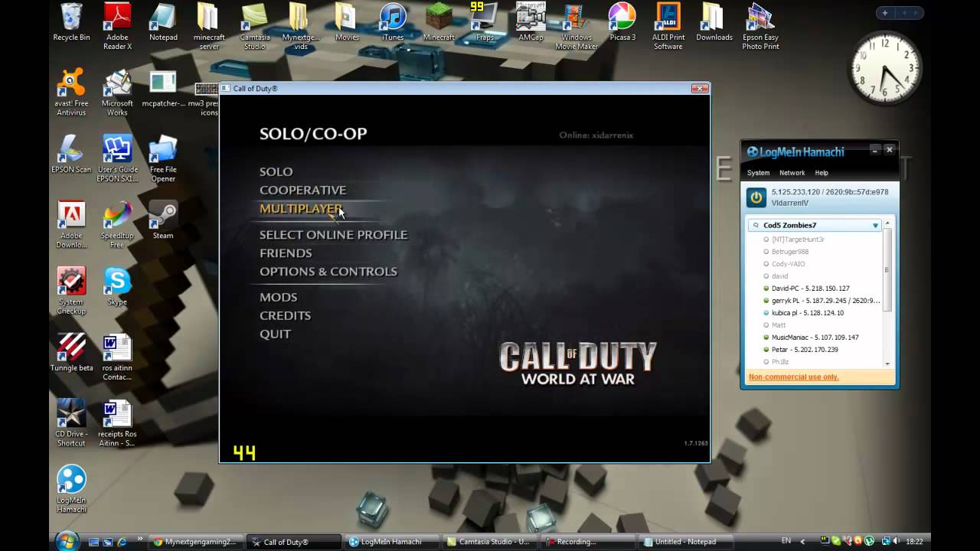Open avast! Free Antivirus shortcut
Viewport: 980px width, 551px height.
71,93
